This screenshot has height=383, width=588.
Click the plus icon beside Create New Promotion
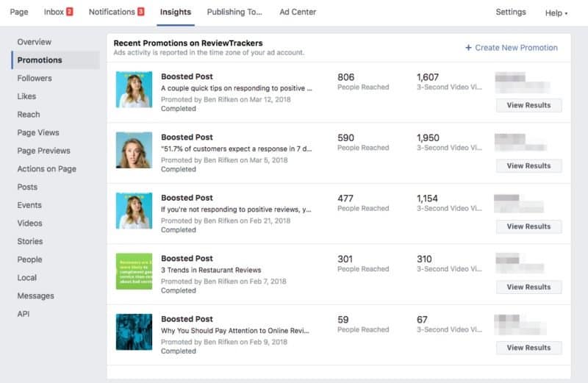pyautogui.click(x=468, y=48)
